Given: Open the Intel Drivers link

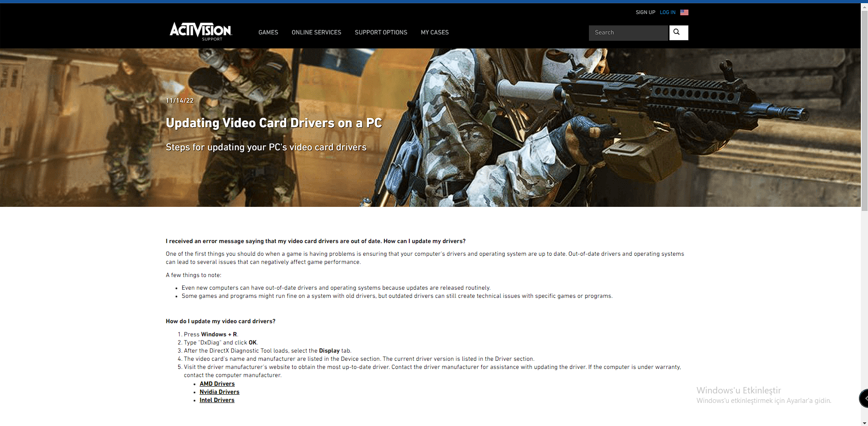Looking at the screenshot, I should (217, 400).
